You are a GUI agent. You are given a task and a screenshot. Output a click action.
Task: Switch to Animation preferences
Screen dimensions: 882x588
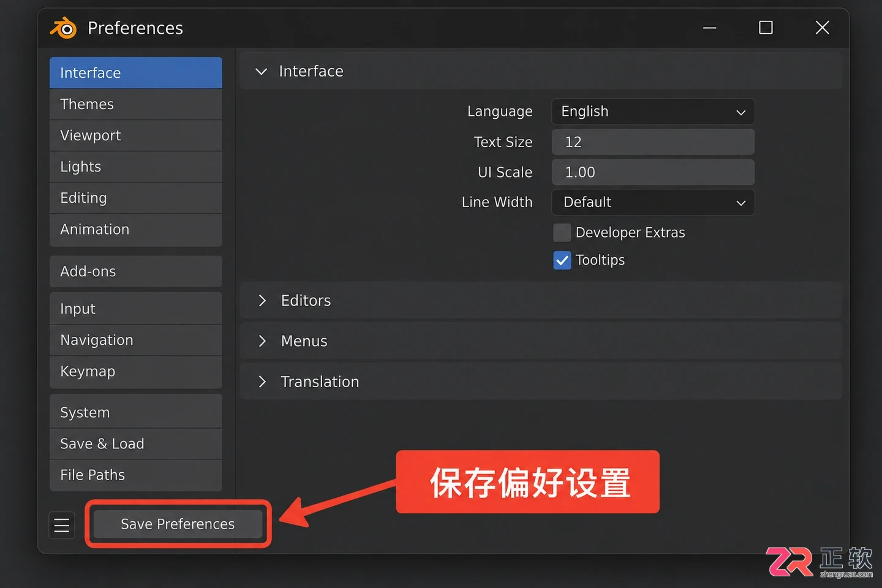point(136,230)
